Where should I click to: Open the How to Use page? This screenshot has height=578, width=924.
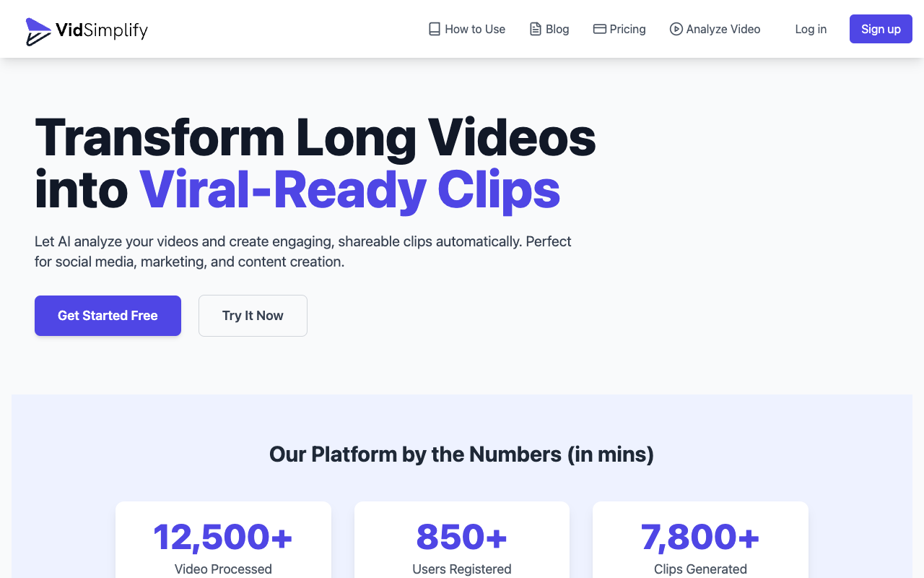[475, 29]
